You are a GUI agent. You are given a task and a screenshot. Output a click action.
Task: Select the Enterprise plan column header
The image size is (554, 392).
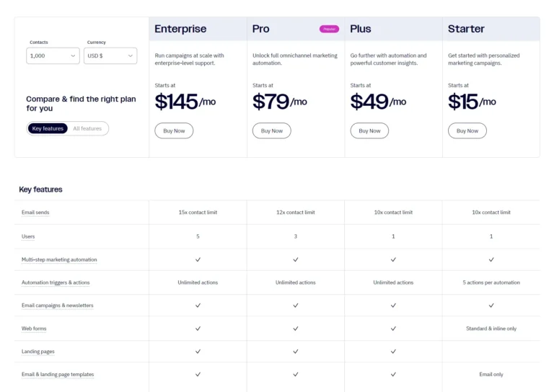[x=180, y=29]
